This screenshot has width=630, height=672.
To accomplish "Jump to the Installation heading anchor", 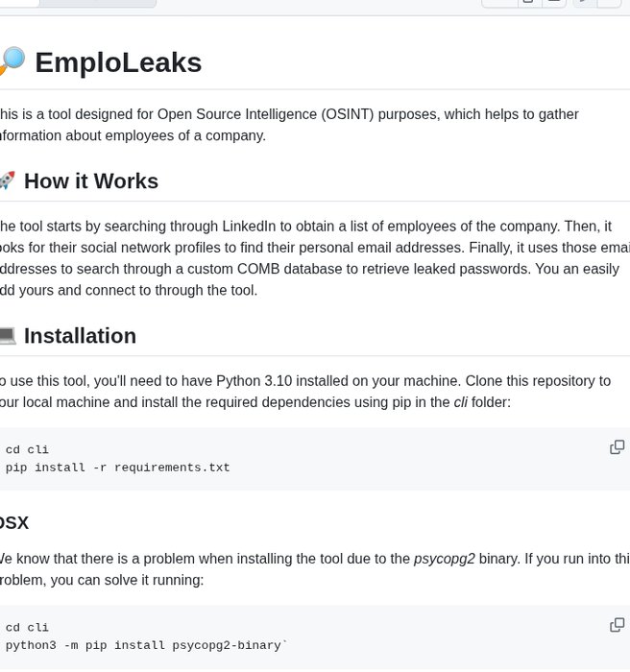I will pyautogui.click(x=81, y=336).
